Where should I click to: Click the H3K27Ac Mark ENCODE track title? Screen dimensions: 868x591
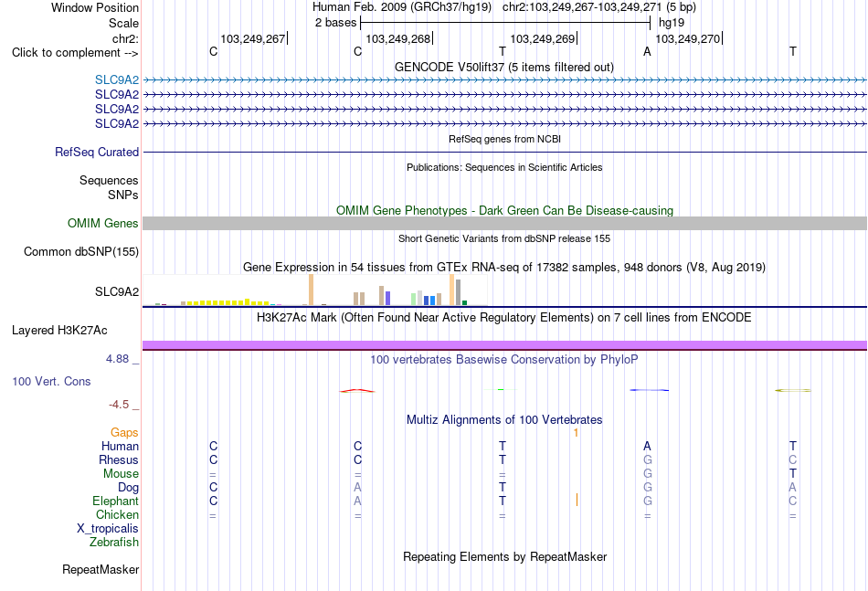pyautogui.click(x=504, y=318)
